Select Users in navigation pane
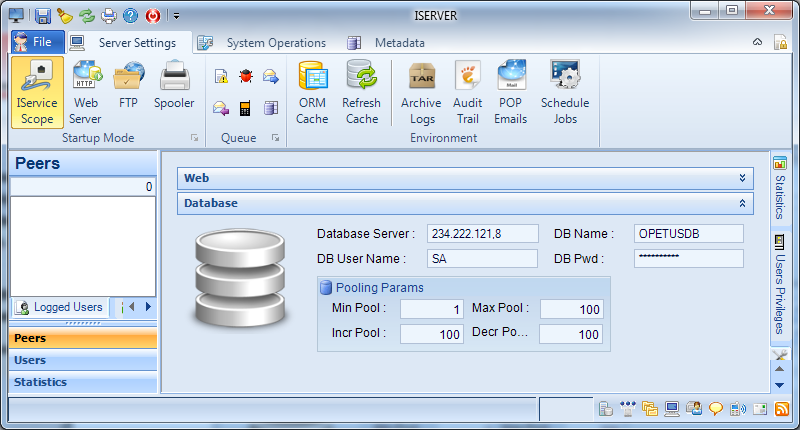 (83, 360)
